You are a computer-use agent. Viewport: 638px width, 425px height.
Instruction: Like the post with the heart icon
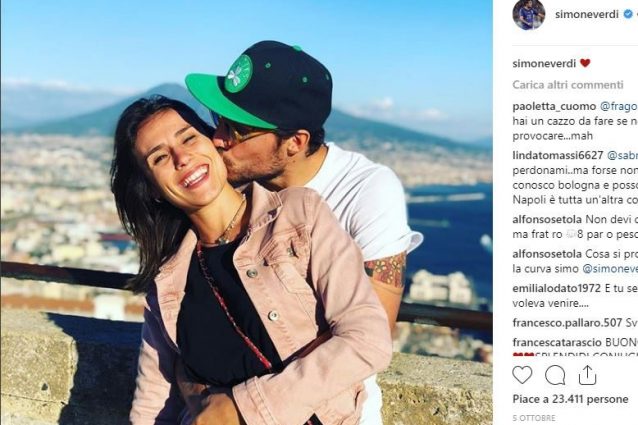(522, 375)
